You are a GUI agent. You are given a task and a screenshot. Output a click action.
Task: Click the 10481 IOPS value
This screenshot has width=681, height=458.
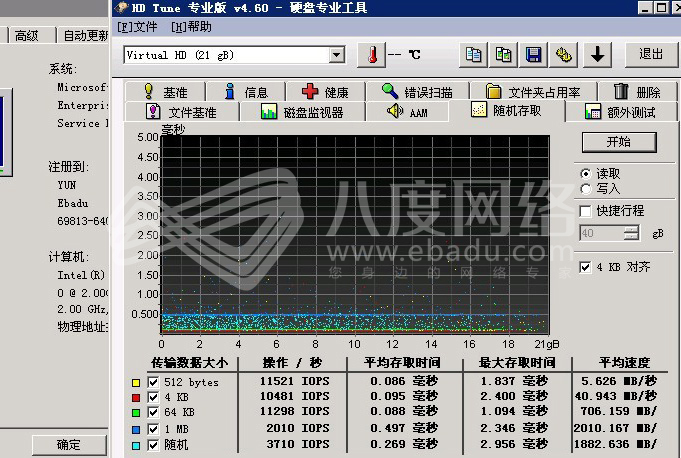point(294,396)
